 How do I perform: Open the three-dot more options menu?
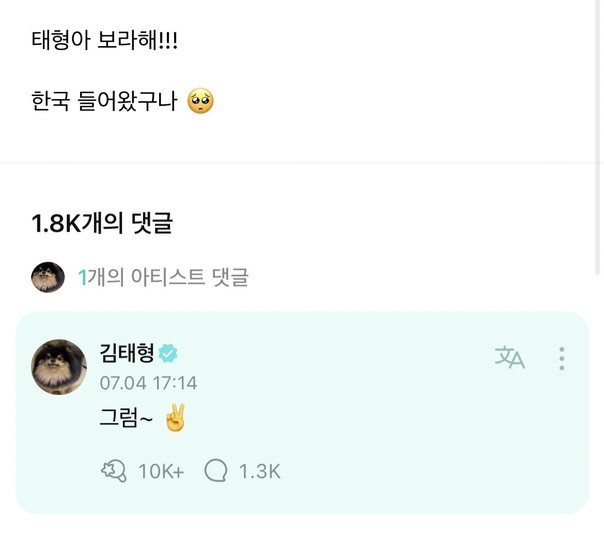(x=562, y=358)
